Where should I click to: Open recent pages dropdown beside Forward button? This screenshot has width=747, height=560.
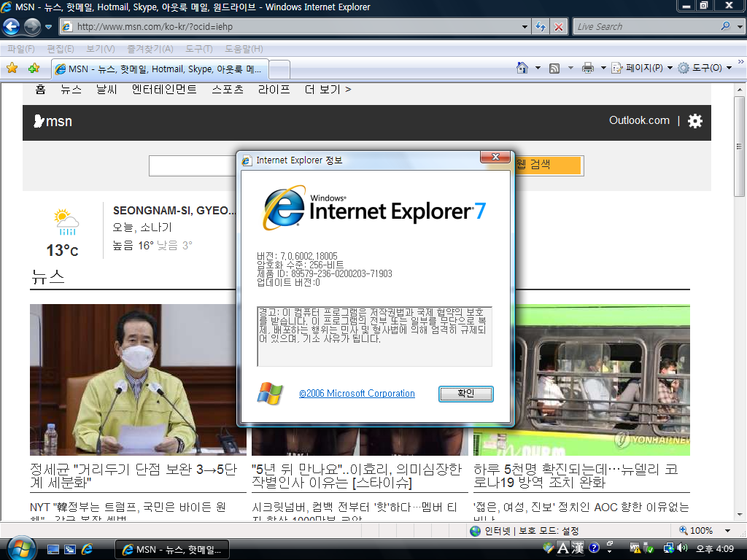(x=49, y=27)
